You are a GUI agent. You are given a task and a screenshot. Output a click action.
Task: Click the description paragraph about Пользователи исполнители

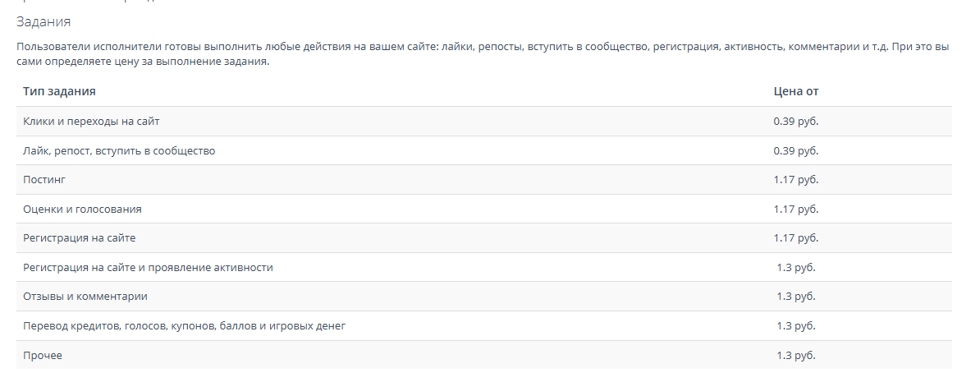point(483,54)
